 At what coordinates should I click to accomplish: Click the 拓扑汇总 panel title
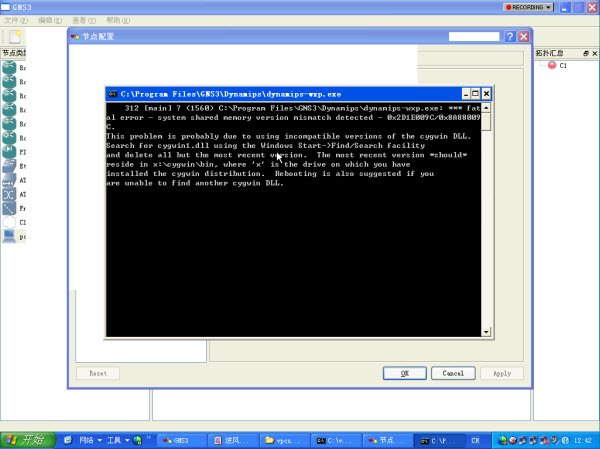coord(549,53)
